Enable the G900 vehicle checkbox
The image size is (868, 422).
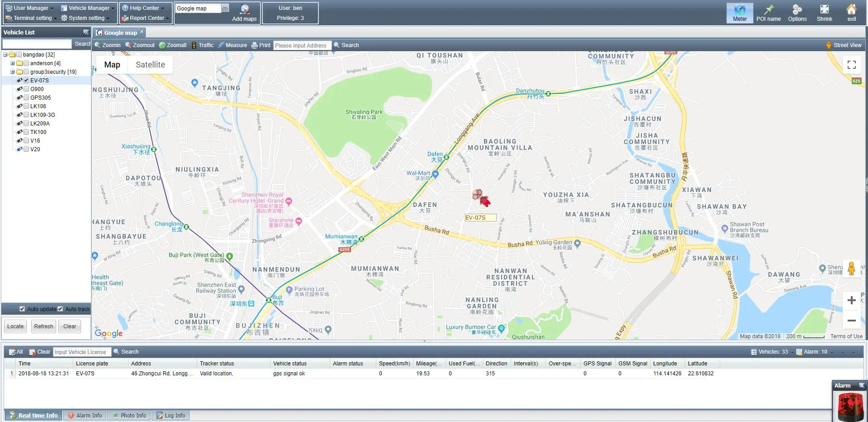pyautogui.click(x=26, y=89)
